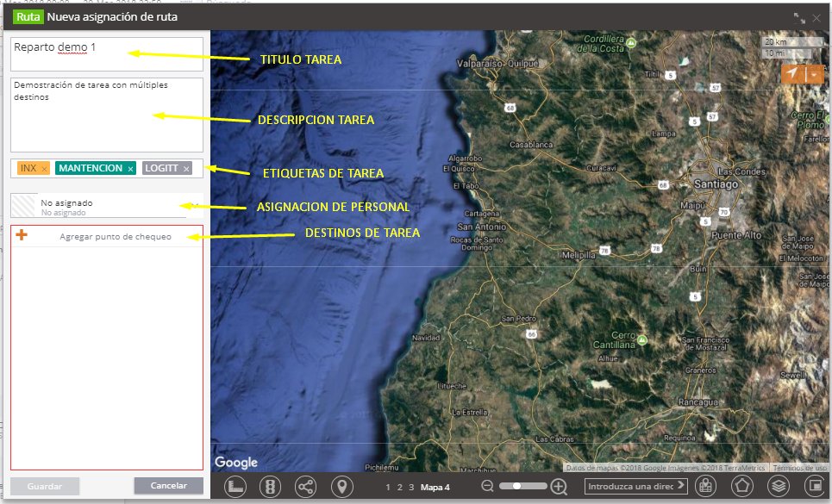Click the Puente Alto map label
The height and width of the screenshot is (504, 832).
pos(736,235)
